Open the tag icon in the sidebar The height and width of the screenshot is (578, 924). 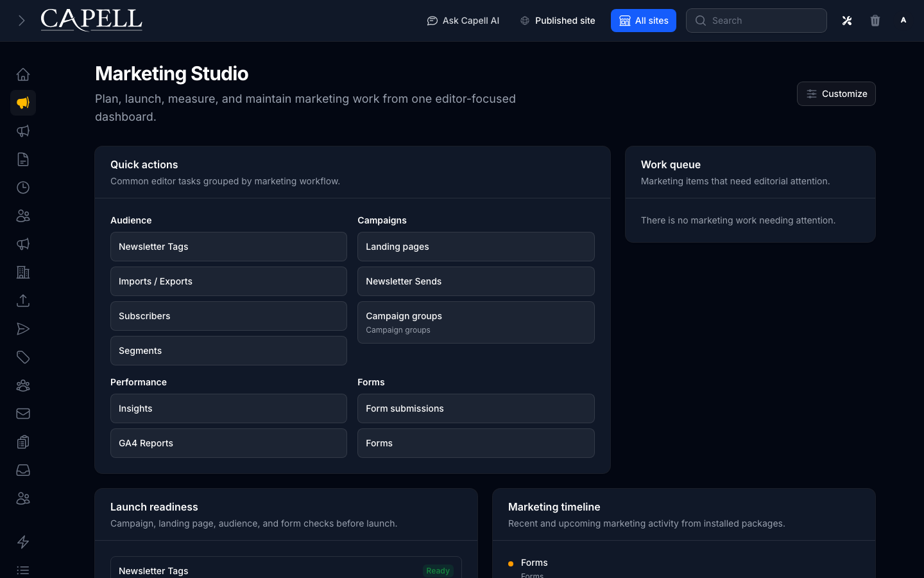click(23, 357)
